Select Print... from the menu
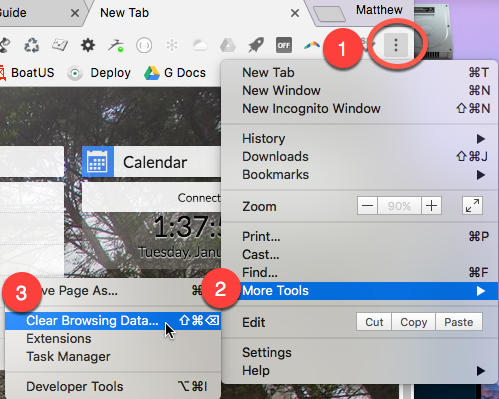 coord(360,236)
